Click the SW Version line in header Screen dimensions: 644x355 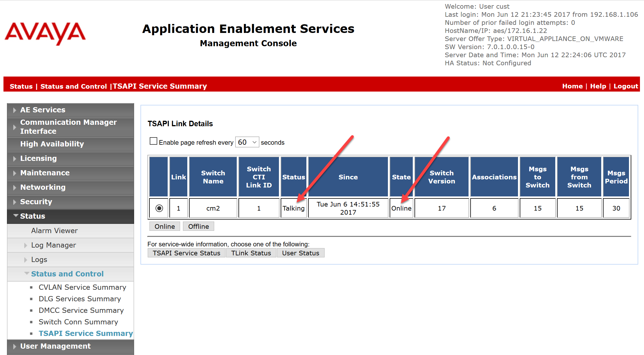click(489, 47)
